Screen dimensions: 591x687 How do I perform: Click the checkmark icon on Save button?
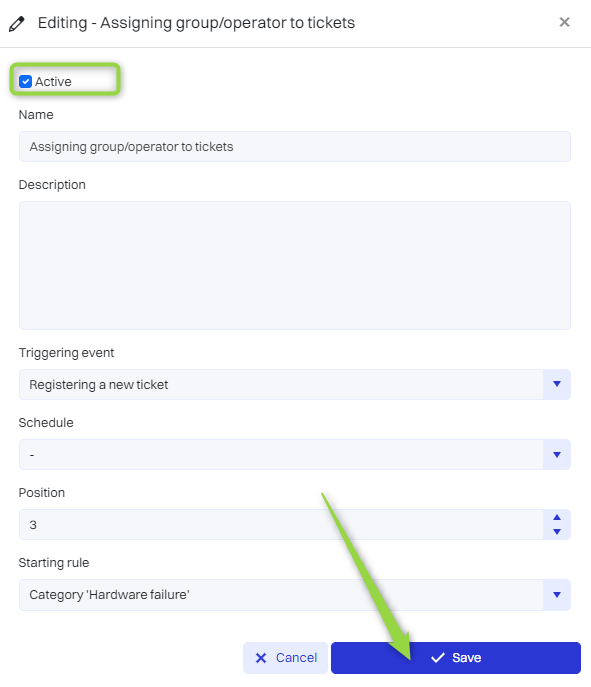coord(438,658)
